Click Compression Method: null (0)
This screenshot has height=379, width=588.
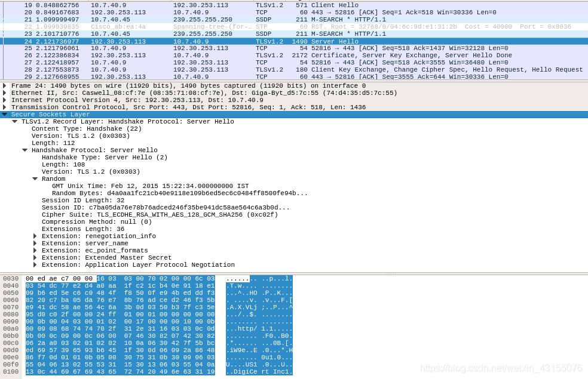(97, 221)
